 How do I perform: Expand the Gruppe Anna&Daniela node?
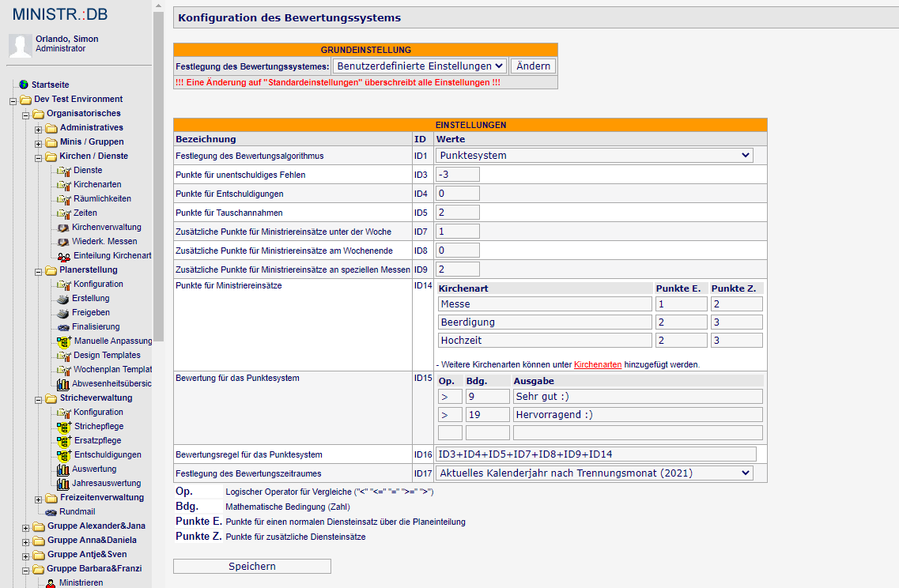pos(26,542)
